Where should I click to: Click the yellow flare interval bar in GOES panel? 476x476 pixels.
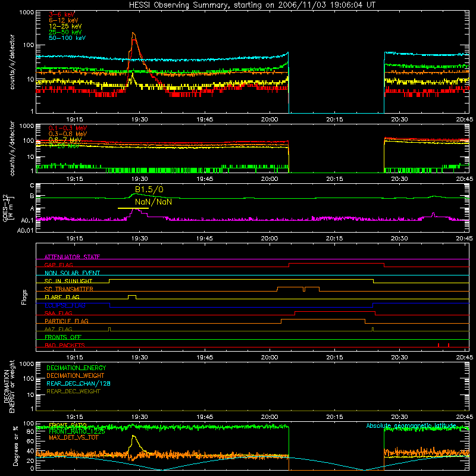point(133,208)
